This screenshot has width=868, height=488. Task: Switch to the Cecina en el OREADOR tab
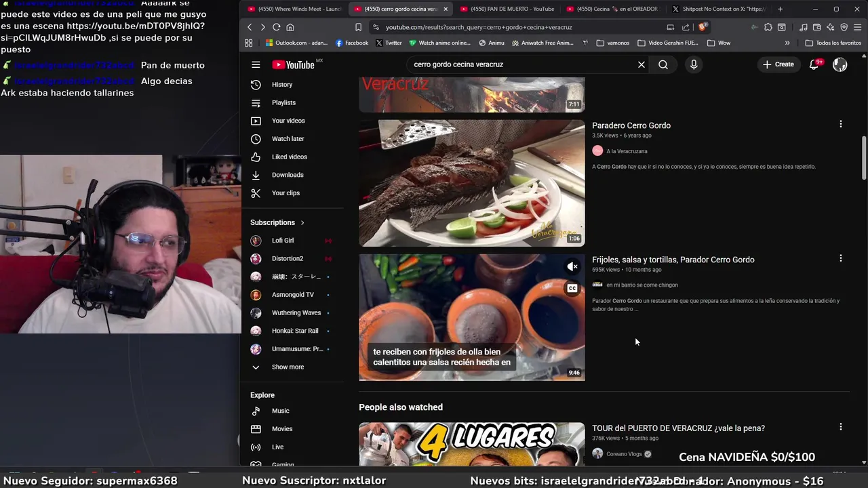coord(612,9)
